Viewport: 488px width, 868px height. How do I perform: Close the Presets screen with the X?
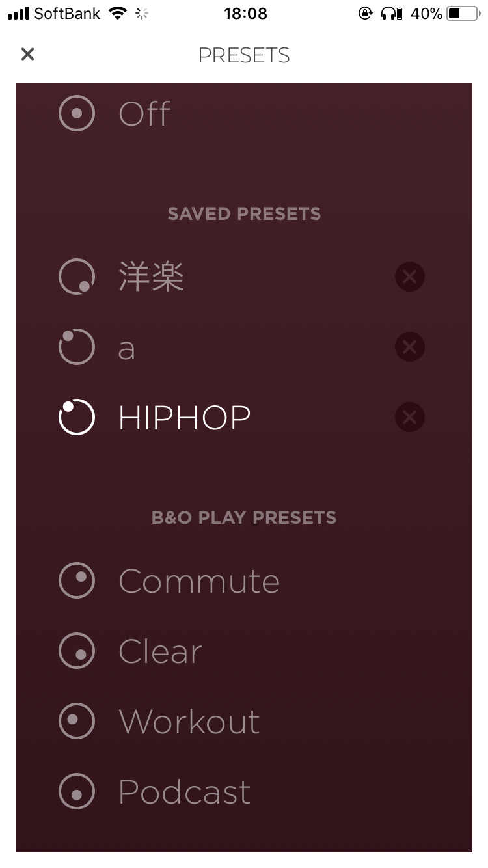point(27,55)
